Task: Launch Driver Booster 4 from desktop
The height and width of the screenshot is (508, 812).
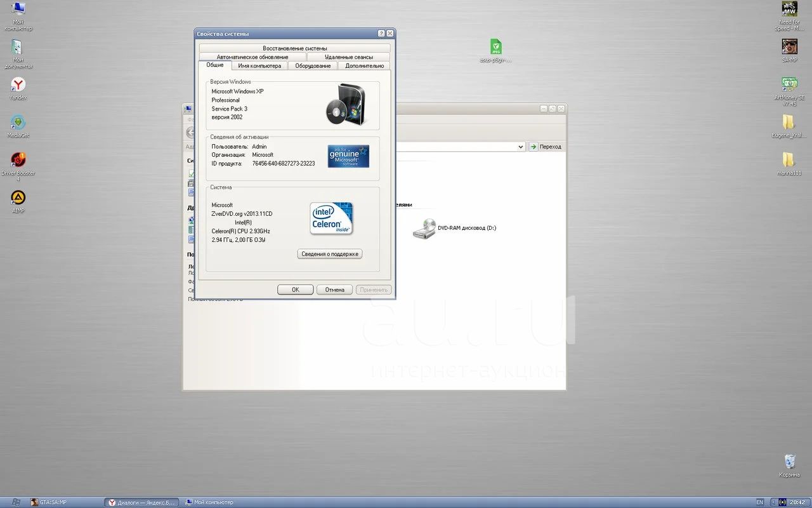Action: tap(18, 166)
